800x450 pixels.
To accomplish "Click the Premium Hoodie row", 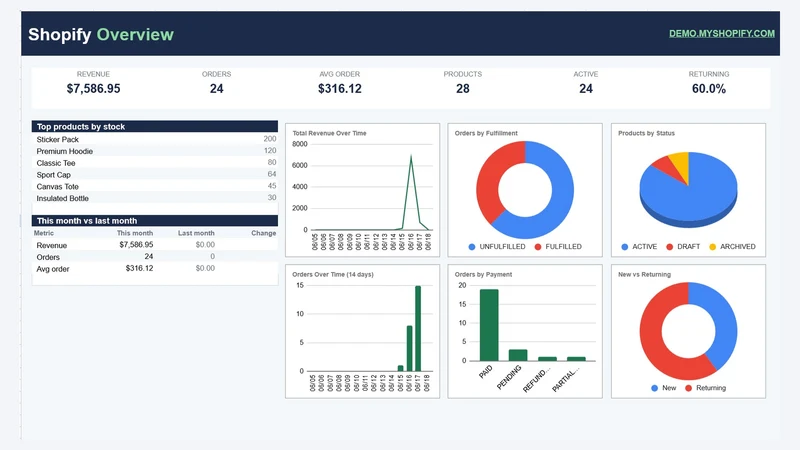I will (x=155, y=151).
